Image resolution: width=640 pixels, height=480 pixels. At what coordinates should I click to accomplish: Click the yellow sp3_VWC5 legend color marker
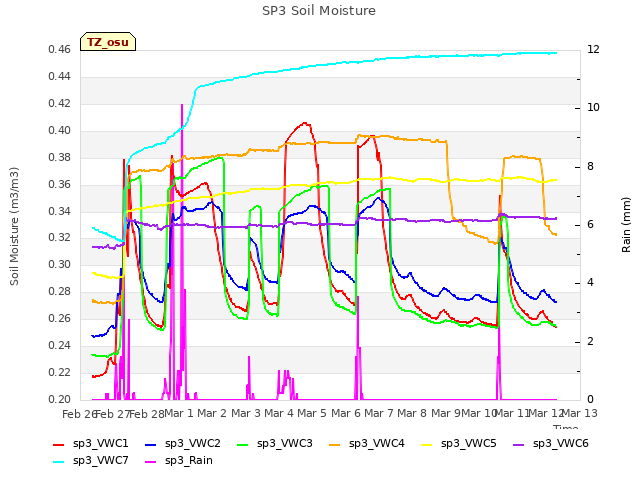pyautogui.click(x=427, y=444)
